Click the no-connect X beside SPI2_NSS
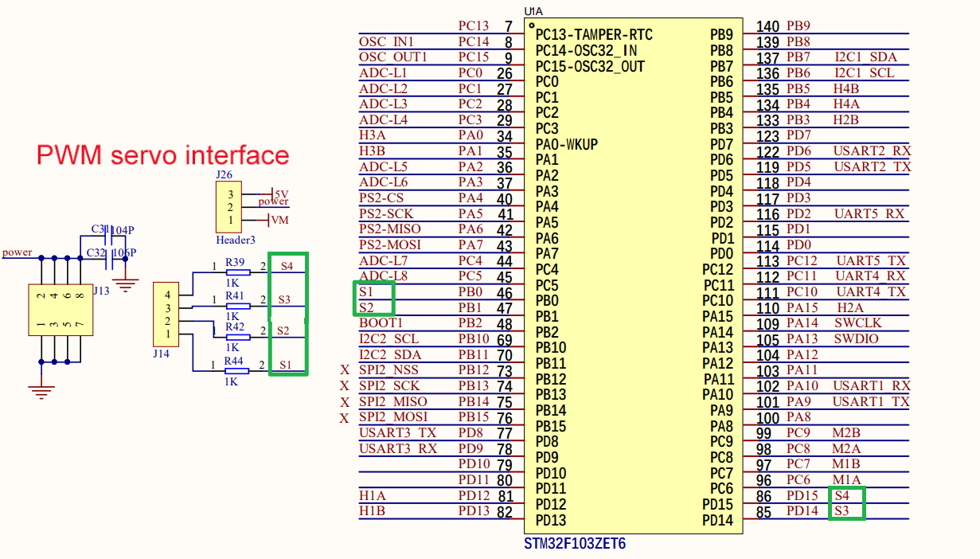This screenshot has width=980, height=559. coord(345,370)
